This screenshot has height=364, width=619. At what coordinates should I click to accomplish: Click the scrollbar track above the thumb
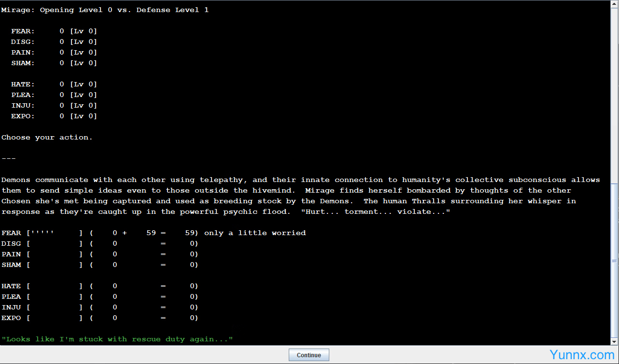tap(615, 97)
